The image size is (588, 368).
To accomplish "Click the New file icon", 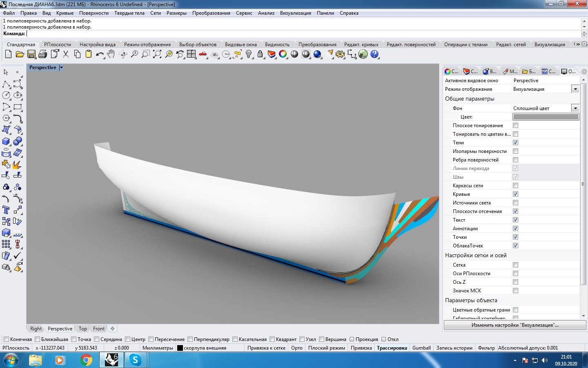I will pos(8,54).
